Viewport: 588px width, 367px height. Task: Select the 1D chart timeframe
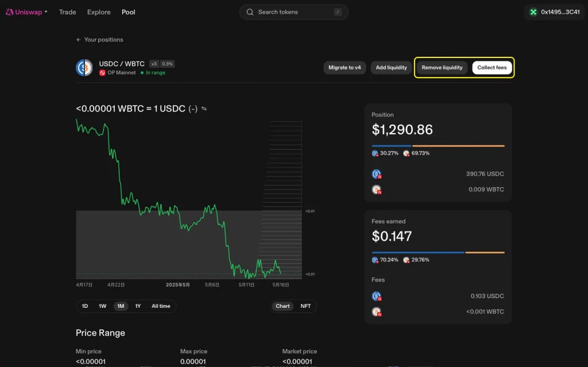(85, 306)
